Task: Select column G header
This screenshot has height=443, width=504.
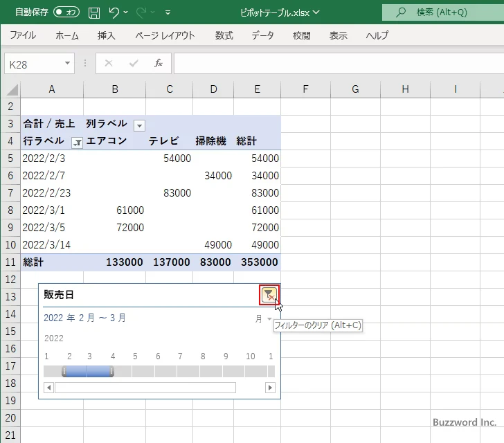Action: [x=355, y=89]
